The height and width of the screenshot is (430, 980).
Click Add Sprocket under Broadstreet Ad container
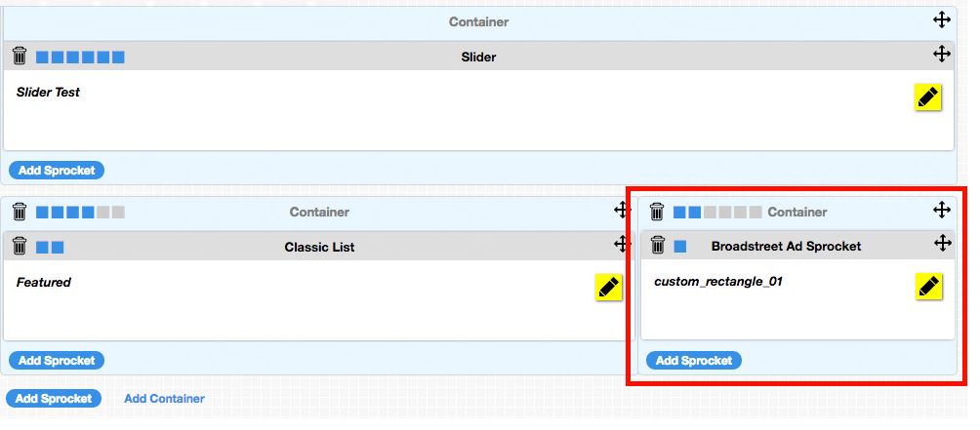[x=694, y=360]
